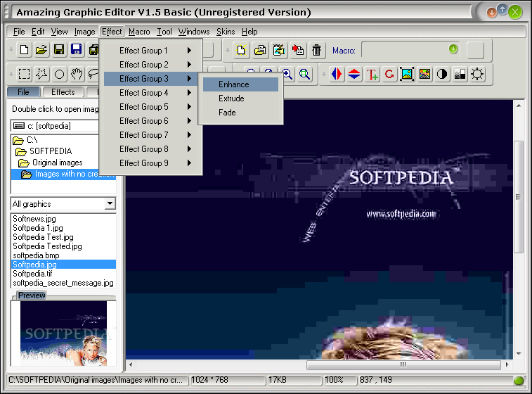
Task: Open macro with the folder-and-page icon
Action: tap(260, 50)
